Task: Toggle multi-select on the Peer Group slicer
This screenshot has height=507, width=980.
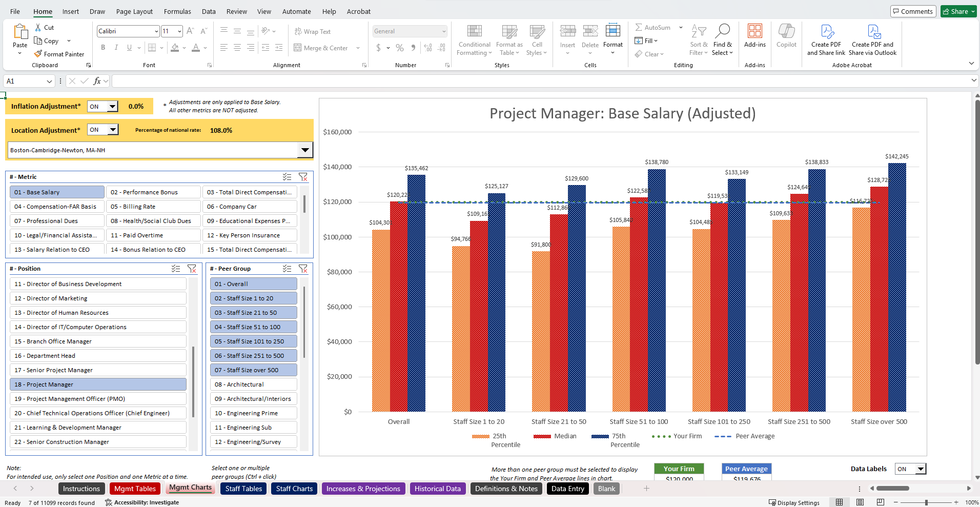Action: point(287,269)
